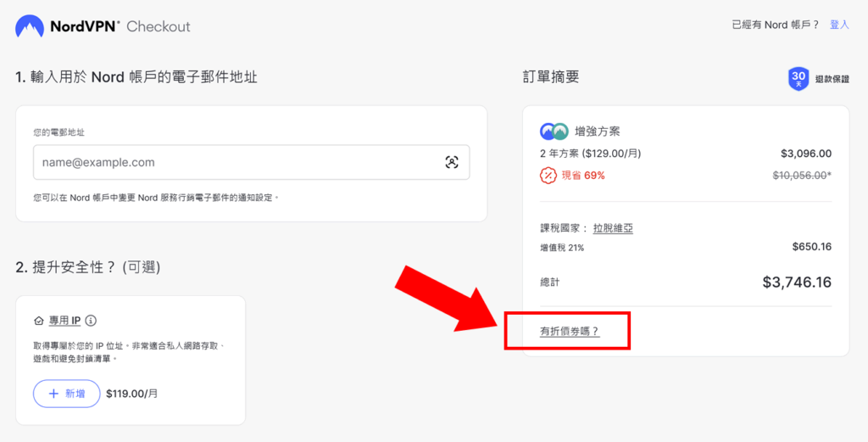The image size is (868, 442).
Task: Click the 增值稅 21% label
Action: pyautogui.click(x=562, y=248)
